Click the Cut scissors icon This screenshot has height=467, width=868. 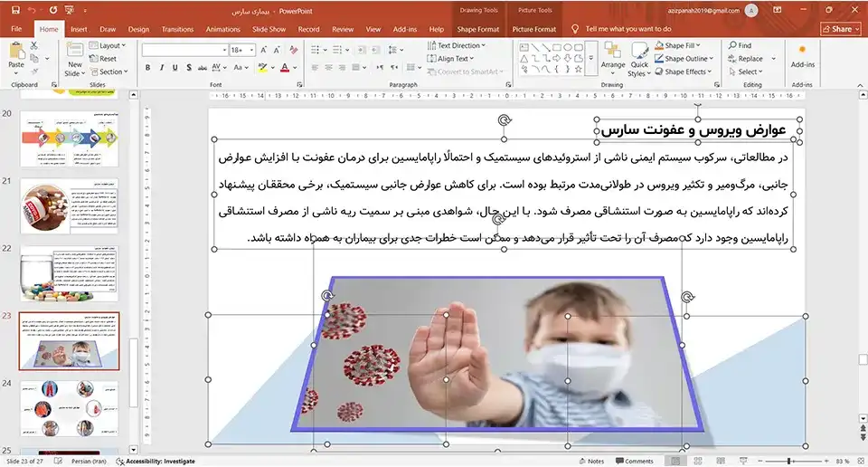click(x=34, y=45)
